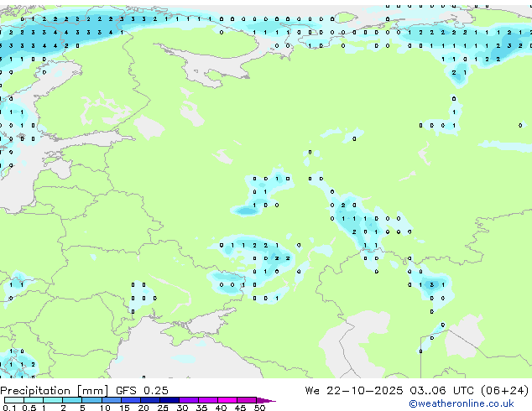Click the '10' legend scale label
This screenshot has height=411, width=532.
(x=105, y=408)
